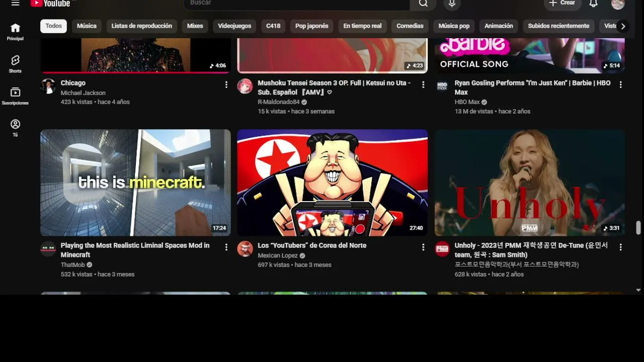Filter by Comedias chip

tap(410, 26)
